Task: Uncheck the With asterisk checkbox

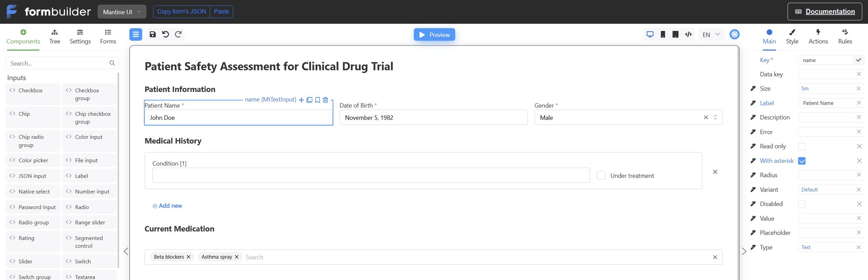Action: (x=802, y=161)
